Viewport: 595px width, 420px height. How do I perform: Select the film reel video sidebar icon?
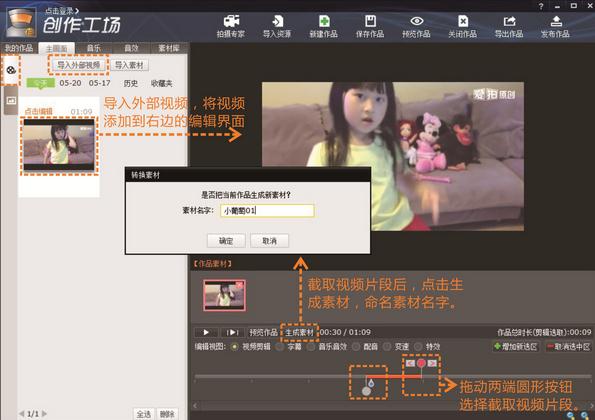tap(11, 70)
